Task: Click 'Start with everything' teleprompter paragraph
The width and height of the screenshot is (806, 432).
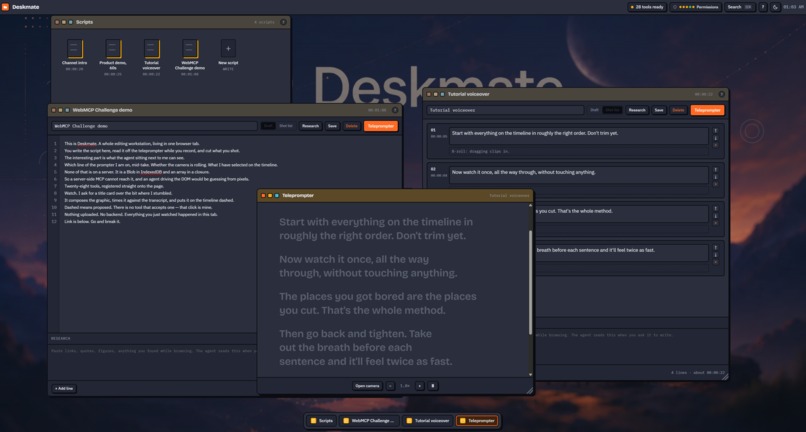Action: click(x=376, y=229)
